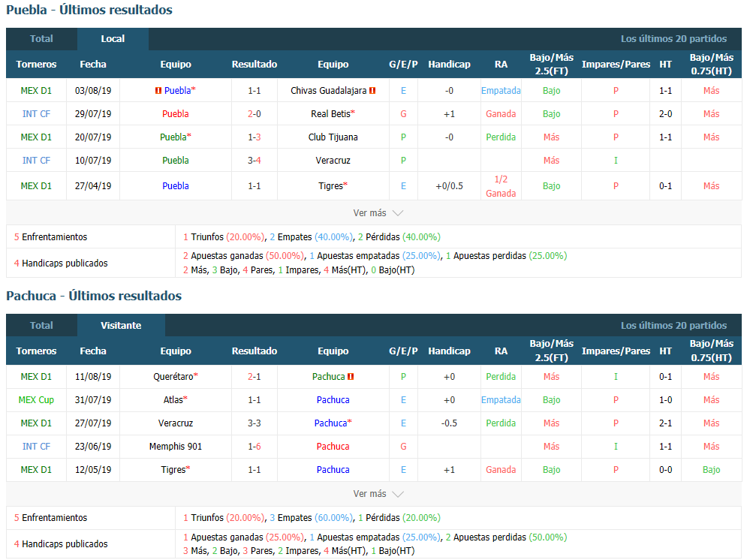
Task: Click Puebla in the 20/07/19 row
Action: [173, 137]
